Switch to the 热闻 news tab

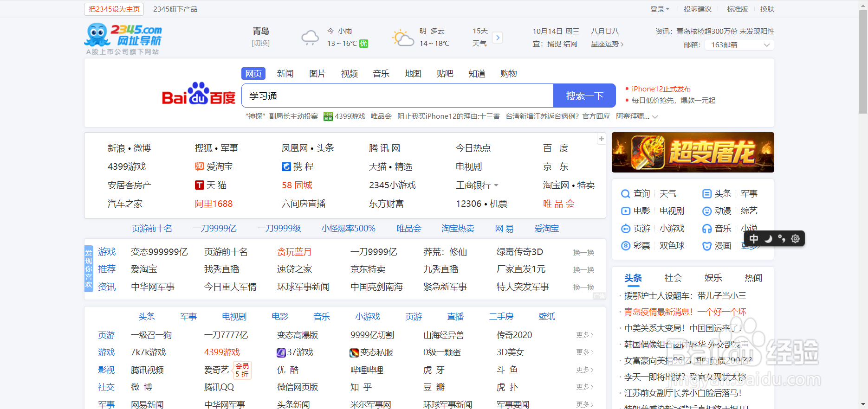(x=753, y=278)
